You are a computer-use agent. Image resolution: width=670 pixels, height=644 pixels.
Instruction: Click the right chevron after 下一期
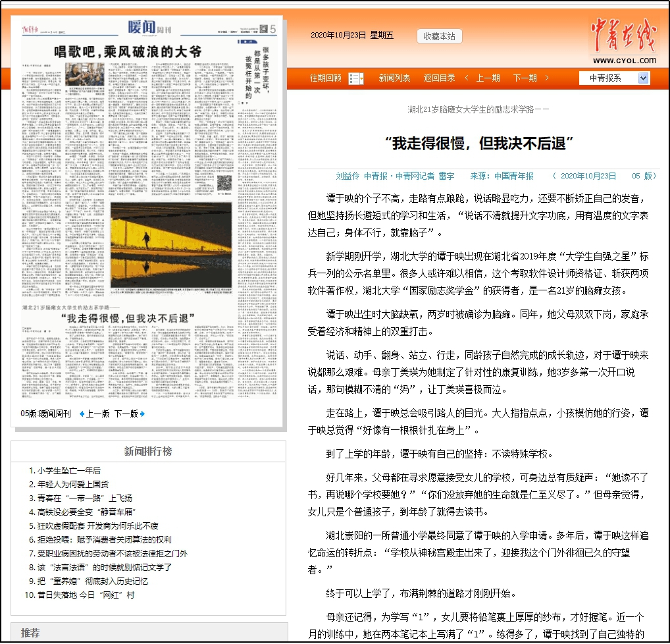pyautogui.click(x=548, y=78)
